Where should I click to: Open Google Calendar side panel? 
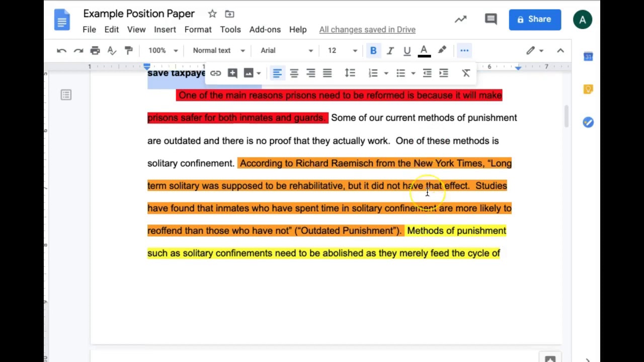coord(588,57)
